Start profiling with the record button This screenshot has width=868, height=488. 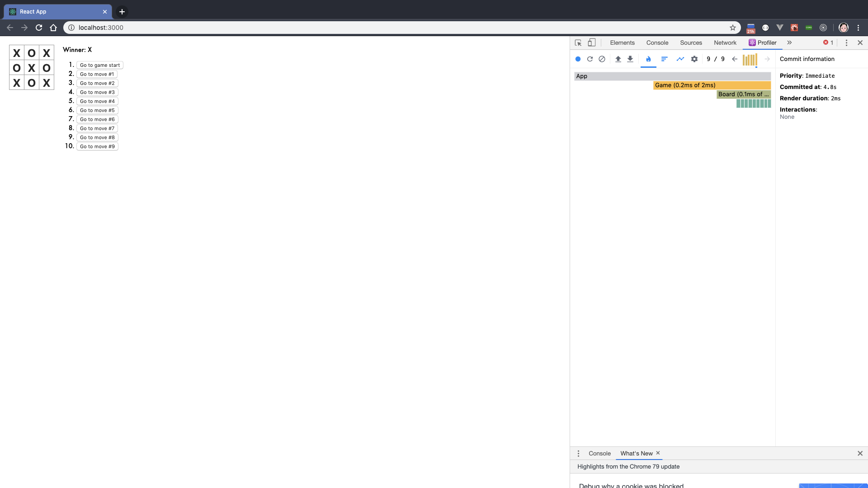pyautogui.click(x=578, y=59)
